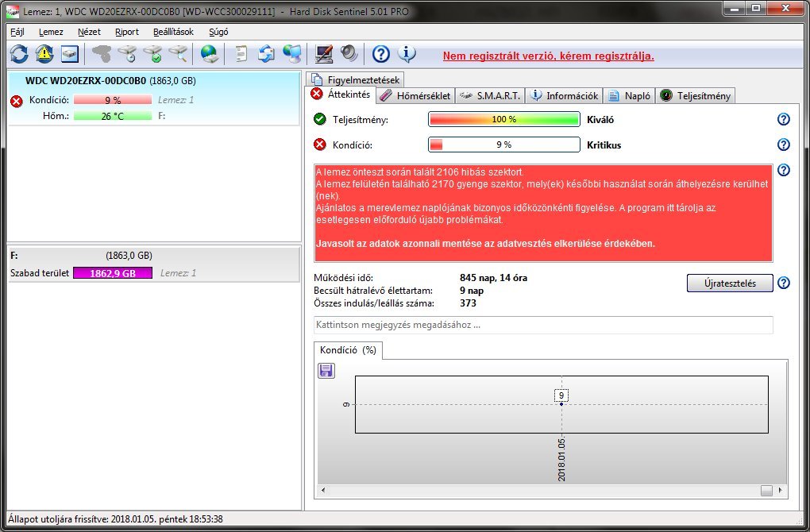Screen dimensions: 810x532
Task: Select disk WDC WD20EZRX-00DC0B0 in list
Action: (x=154, y=98)
